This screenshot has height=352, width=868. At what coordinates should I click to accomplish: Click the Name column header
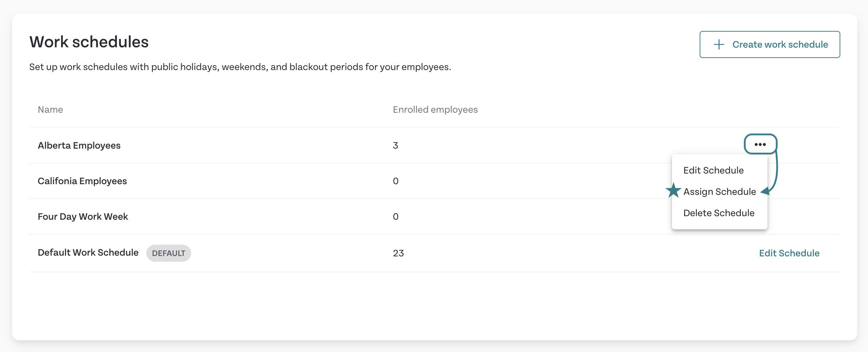pos(50,110)
